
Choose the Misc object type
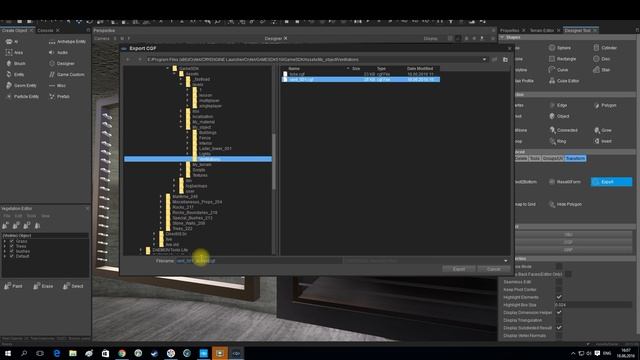pos(57,86)
